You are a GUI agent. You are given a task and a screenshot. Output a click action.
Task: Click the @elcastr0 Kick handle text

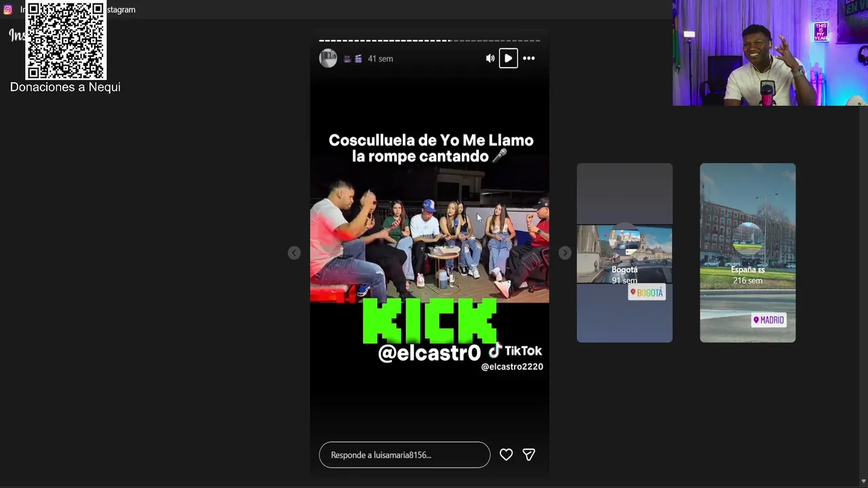point(429,353)
